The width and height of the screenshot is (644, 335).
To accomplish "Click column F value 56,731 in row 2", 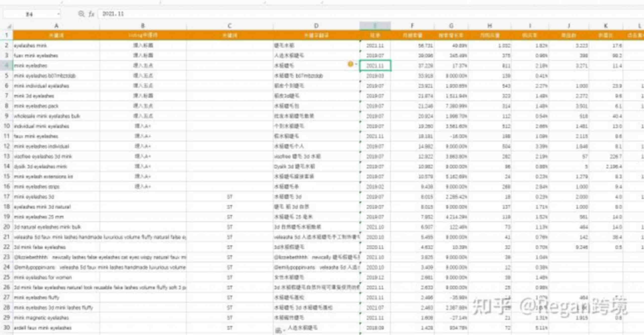I will (x=412, y=45).
